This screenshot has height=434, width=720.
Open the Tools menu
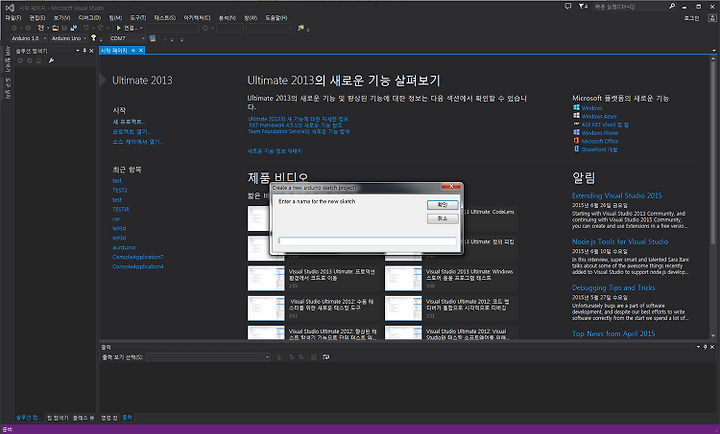(x=138, y=17)
